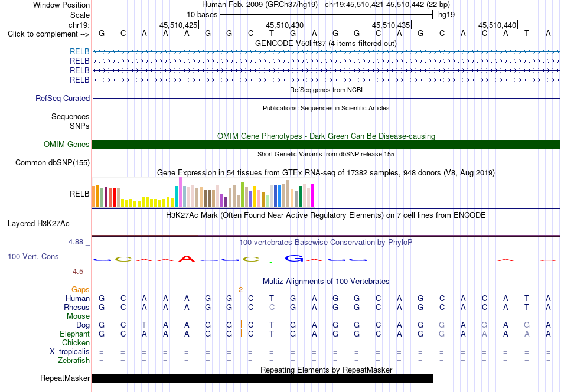The height and width of the screenshot is (392, 561).
Task: Click the 'RefSeq genes from NCBI' title
Action: click(x=326, y=90)
